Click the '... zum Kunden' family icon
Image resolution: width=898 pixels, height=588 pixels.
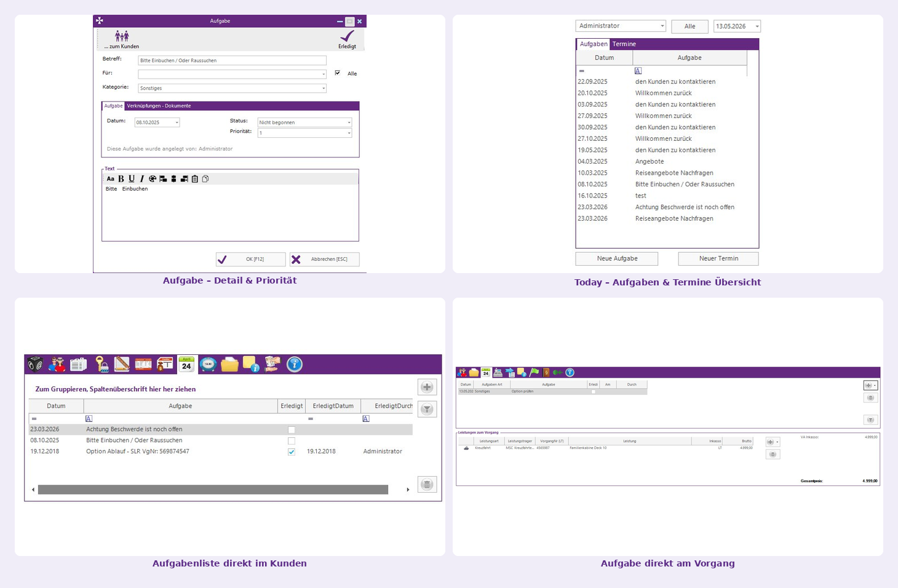click(122, 36)
